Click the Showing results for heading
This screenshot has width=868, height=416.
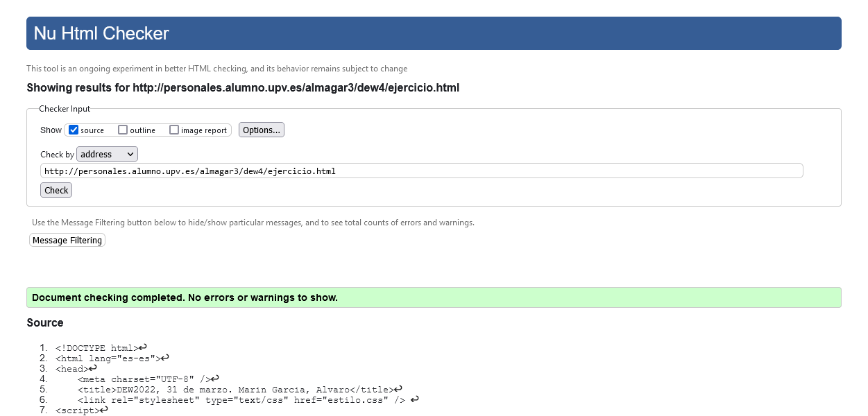243,88
